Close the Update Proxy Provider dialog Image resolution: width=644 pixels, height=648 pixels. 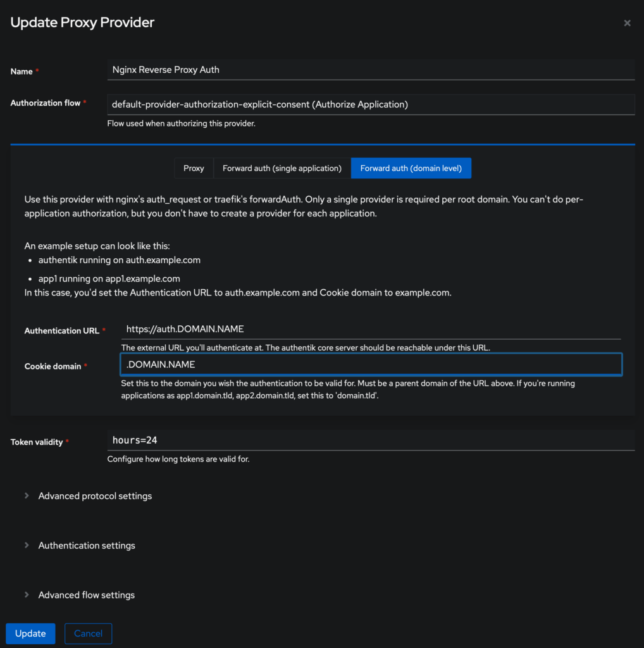point(627,23)
